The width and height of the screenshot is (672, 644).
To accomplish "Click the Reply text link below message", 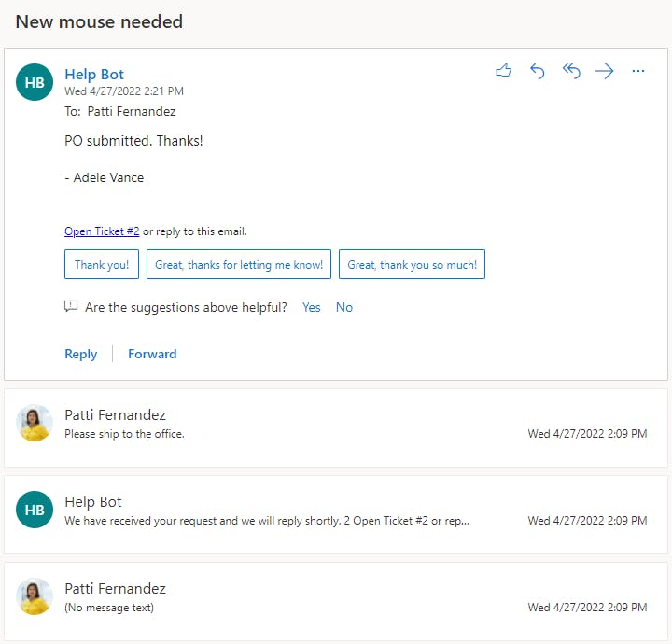I will click(80, 354).
